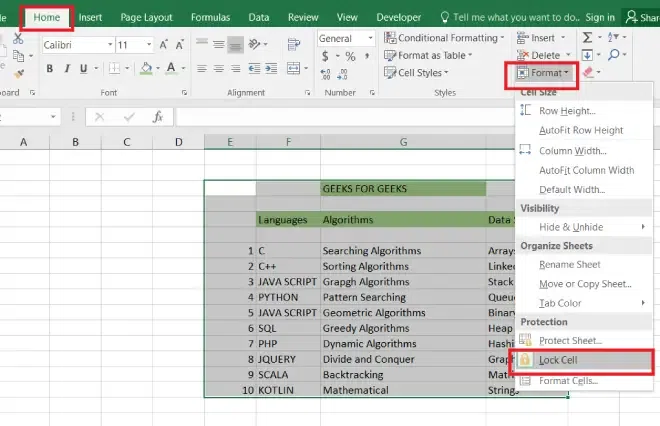Click the Find & Select magnifier icon

click(614, 55)
